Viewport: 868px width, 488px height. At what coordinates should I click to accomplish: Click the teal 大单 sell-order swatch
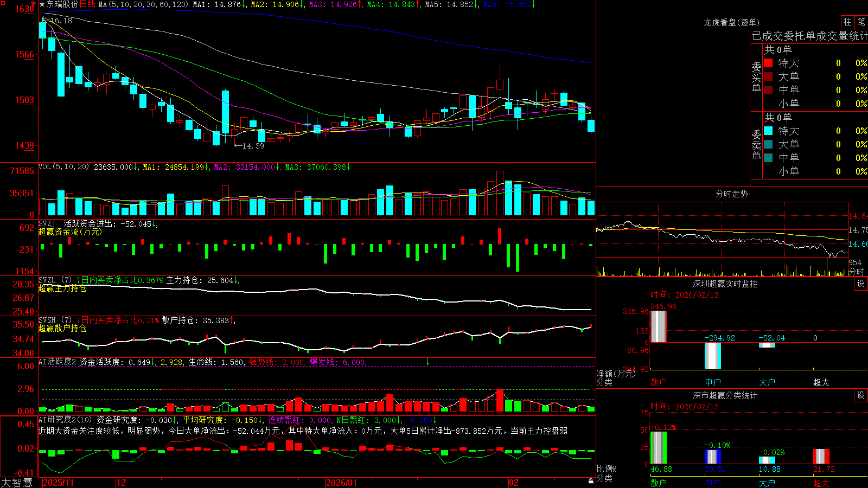click(768, 144)
